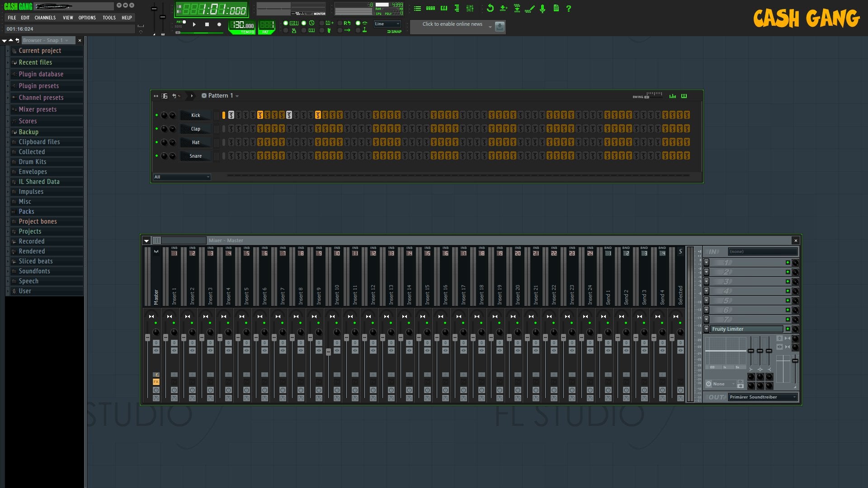This screenshot has height=488, width=868.
Task: Click the time clock icon beside None
Action: tap(709, 384)
